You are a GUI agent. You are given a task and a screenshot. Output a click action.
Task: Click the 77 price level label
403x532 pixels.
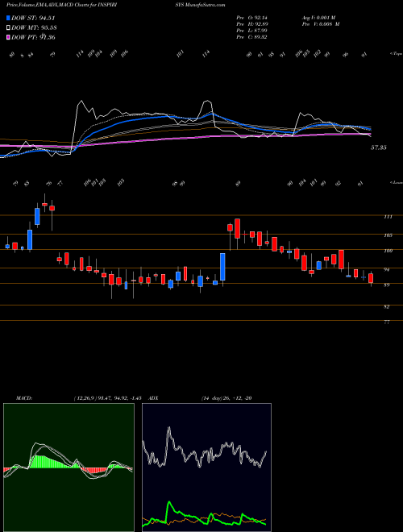pyautogui.click(x=386, y=322)
